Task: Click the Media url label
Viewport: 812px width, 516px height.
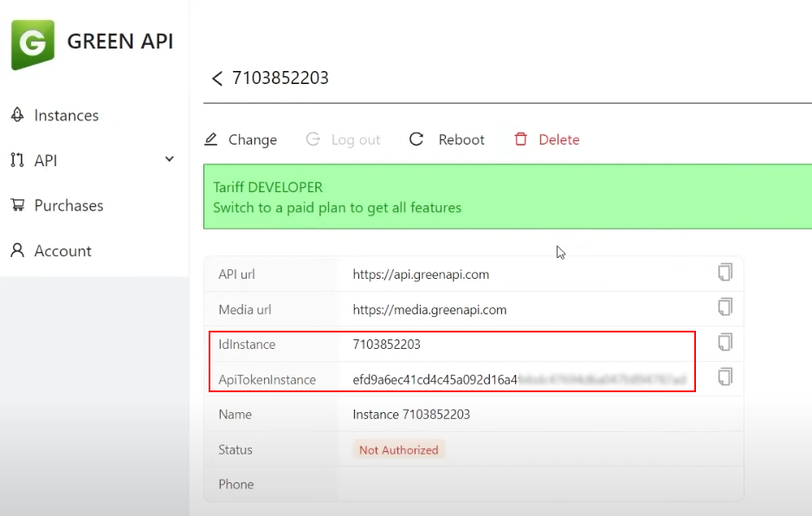Action: (x=245, y=309)
